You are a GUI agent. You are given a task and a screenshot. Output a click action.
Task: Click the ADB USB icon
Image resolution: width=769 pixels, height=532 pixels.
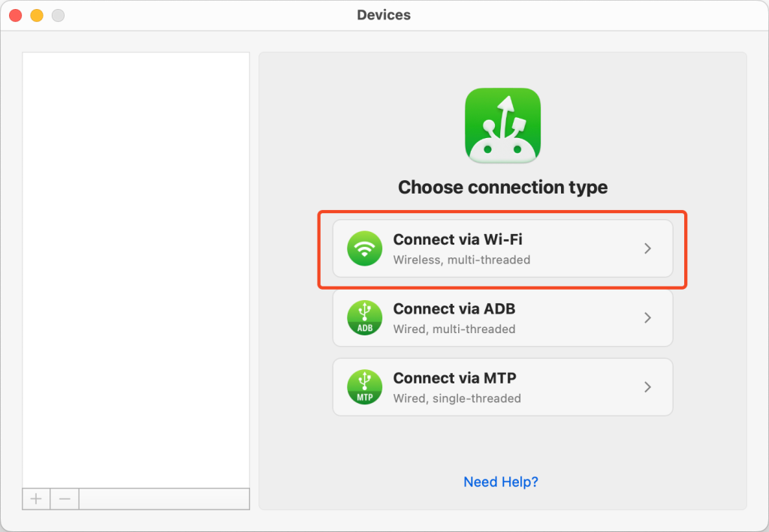[x=364, y=318]
